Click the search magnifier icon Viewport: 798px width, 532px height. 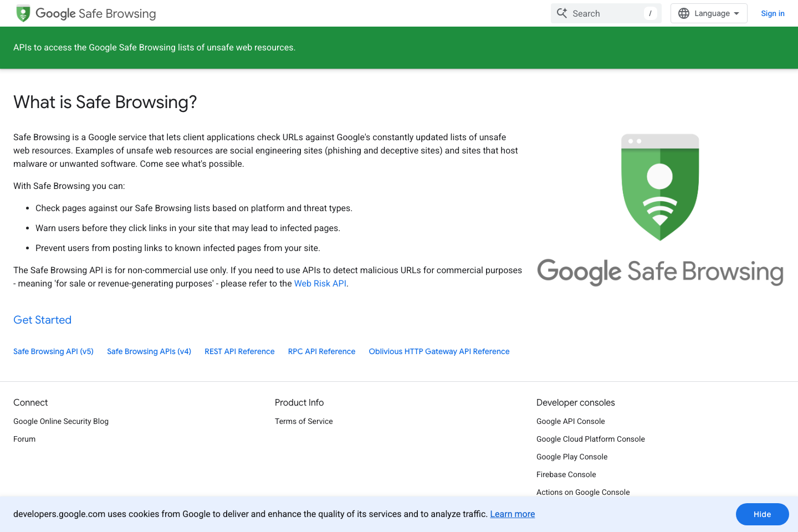[x=562, y=13]
